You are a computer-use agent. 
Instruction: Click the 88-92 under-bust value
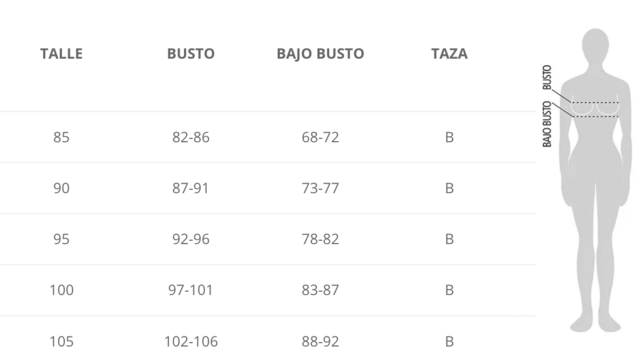[x=320, y=341]
